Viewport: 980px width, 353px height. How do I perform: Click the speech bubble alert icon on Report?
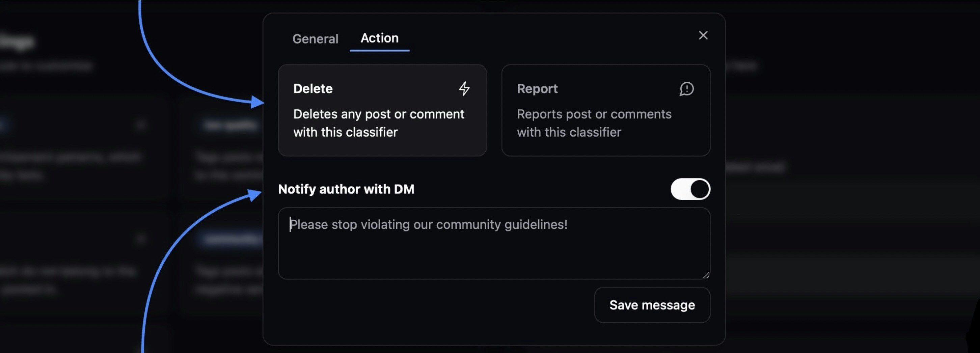click(686, 89)
